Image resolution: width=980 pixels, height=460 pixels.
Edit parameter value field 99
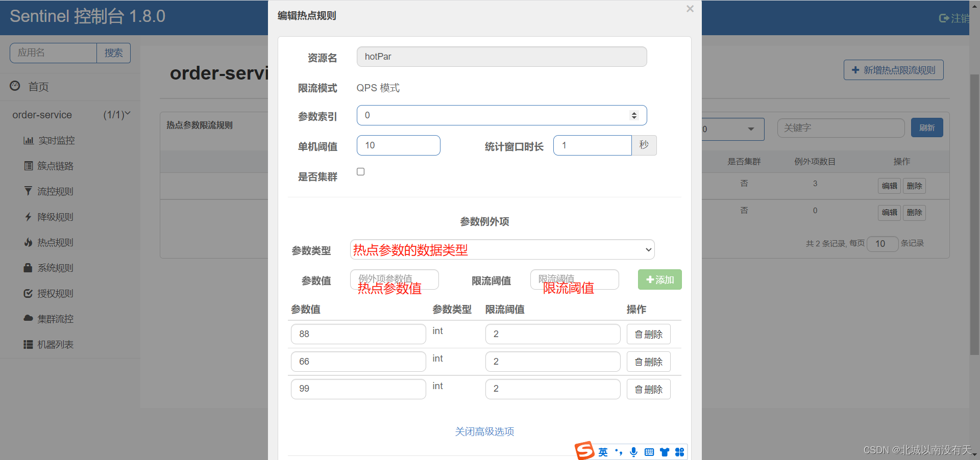(358, 389)
